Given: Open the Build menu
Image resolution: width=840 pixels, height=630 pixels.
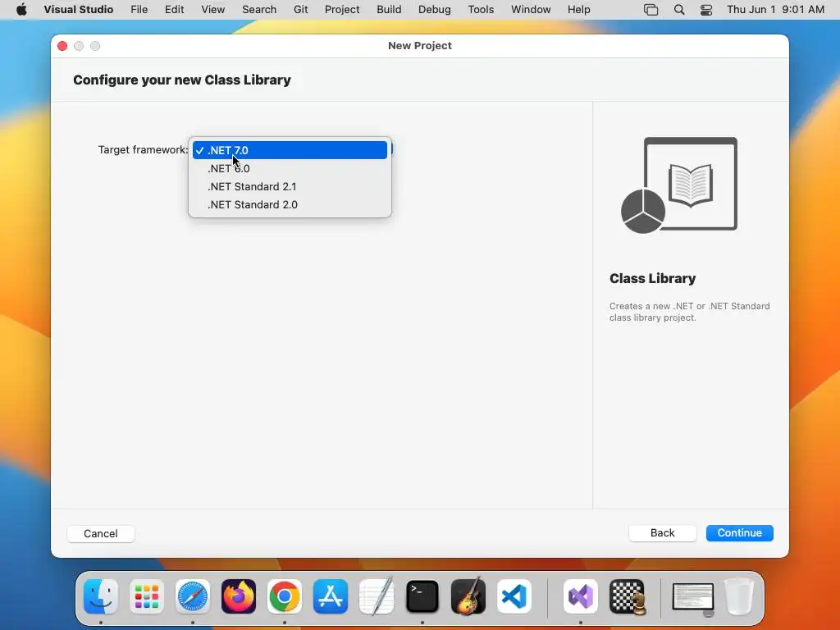Looking at the screenshot, I should 389,10.
